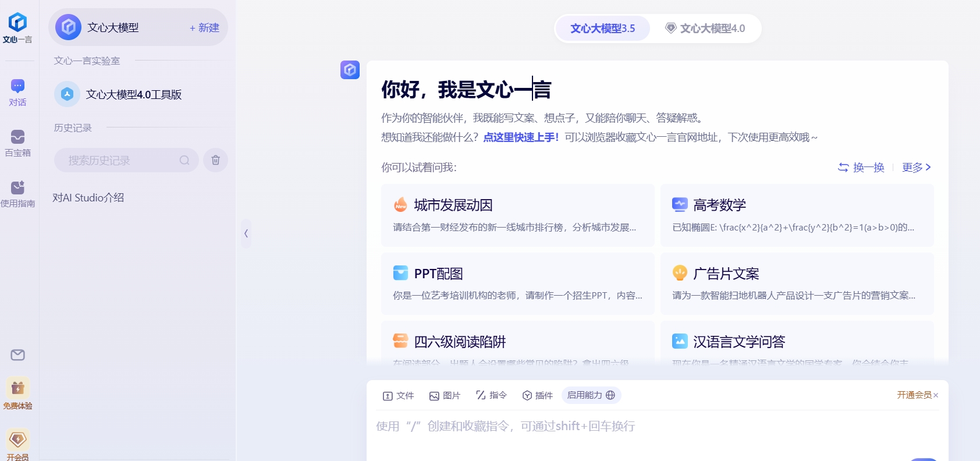The height and width of the screenshot is (461, 980).
Task: Click the 搜索历史记录 search field
Action: pos(126,160)
